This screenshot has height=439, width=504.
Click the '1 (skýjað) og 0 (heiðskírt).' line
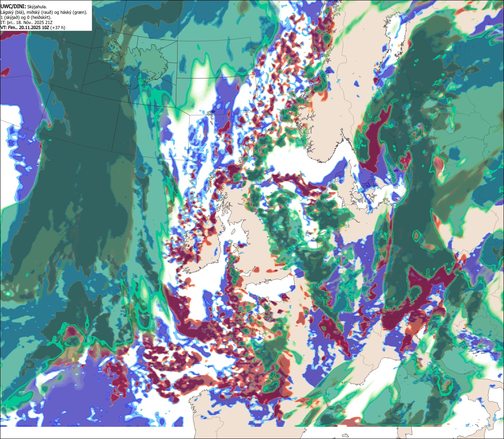coord(26,17)
